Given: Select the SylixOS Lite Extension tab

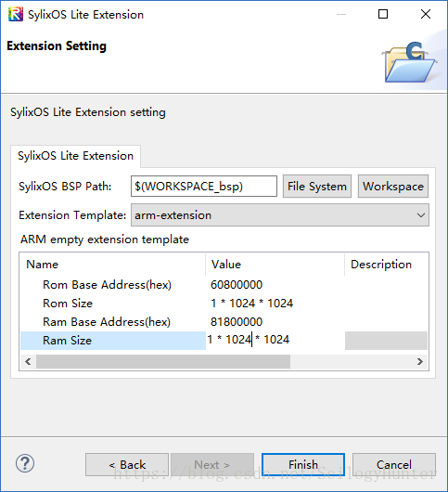Looking at the screenshot, I should tap(75, 156).
